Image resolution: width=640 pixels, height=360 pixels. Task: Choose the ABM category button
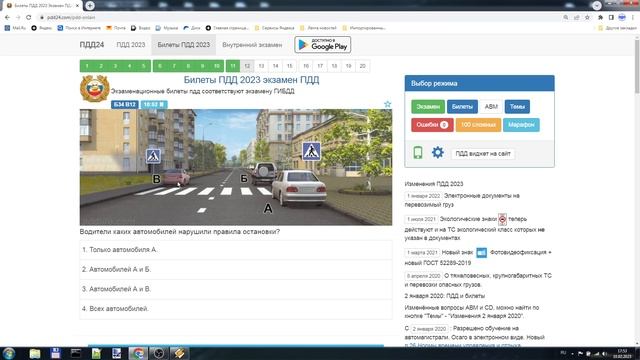pos(491,107)
